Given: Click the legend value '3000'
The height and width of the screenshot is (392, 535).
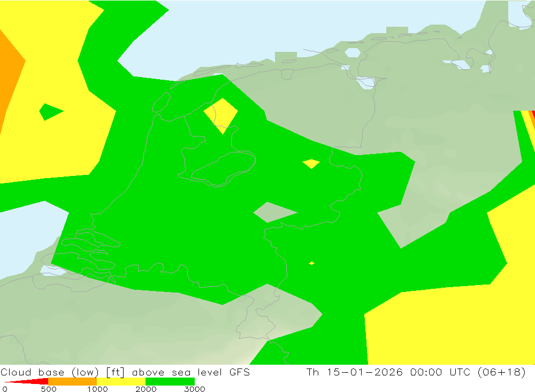Looking at the screenshot, I should pyautogui.click(x=195, y=389).
